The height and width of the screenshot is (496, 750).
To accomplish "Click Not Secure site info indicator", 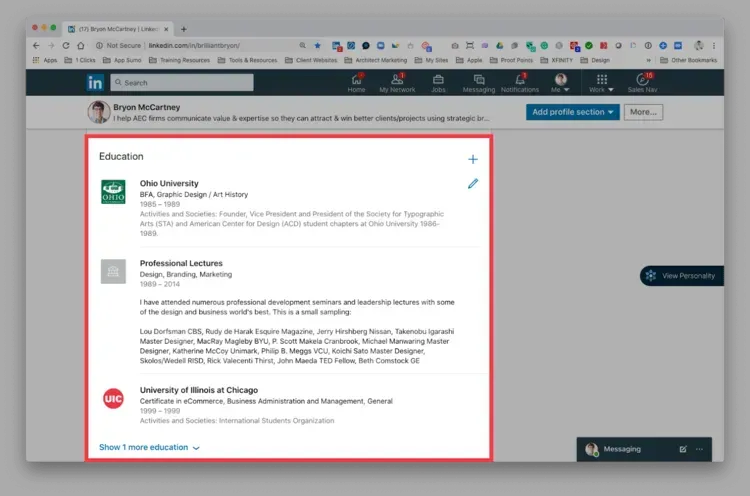I will click(x=119, y=45).
